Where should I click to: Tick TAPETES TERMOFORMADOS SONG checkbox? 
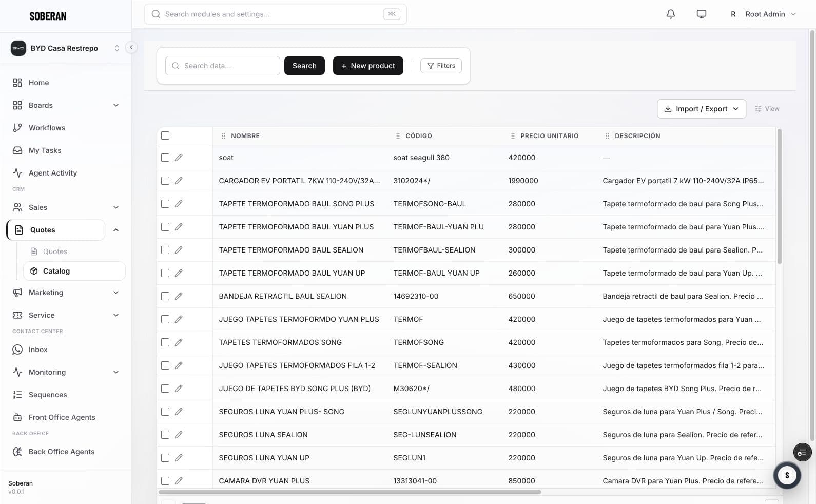click(x=165, y=342)
